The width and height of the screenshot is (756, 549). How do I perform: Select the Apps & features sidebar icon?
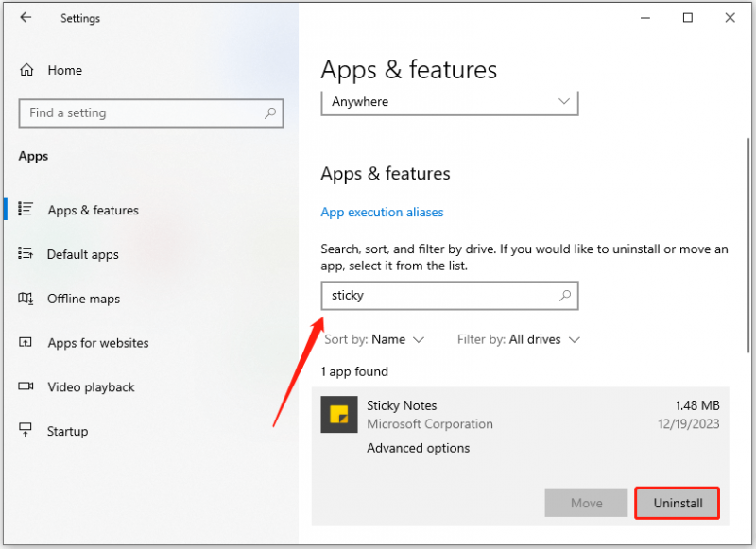pos(26,209)
